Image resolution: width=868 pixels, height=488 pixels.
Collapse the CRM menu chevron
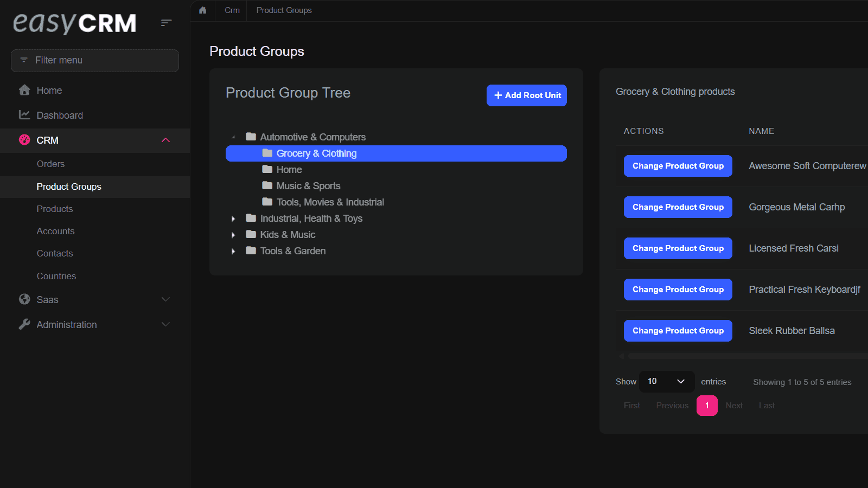click(166, 140)
